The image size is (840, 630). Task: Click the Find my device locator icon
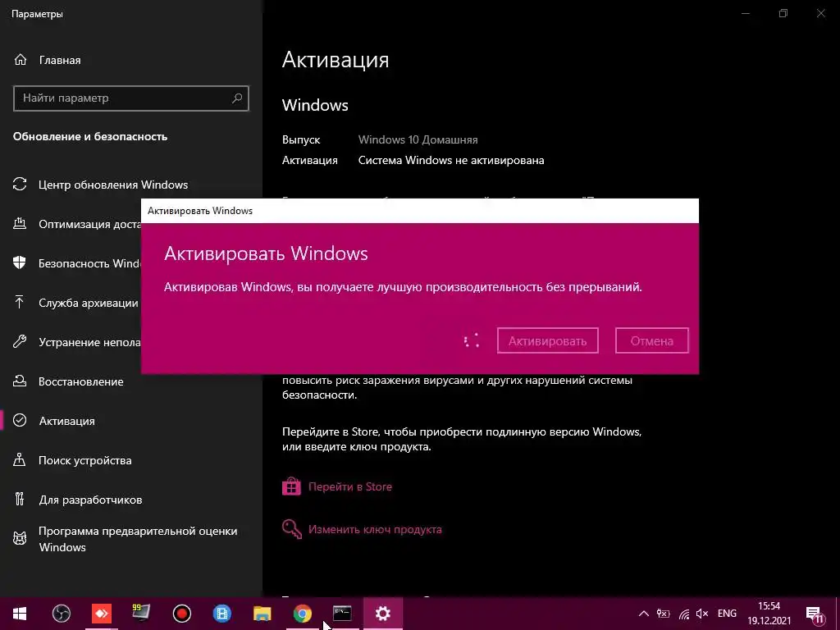[x=20, y=459]
